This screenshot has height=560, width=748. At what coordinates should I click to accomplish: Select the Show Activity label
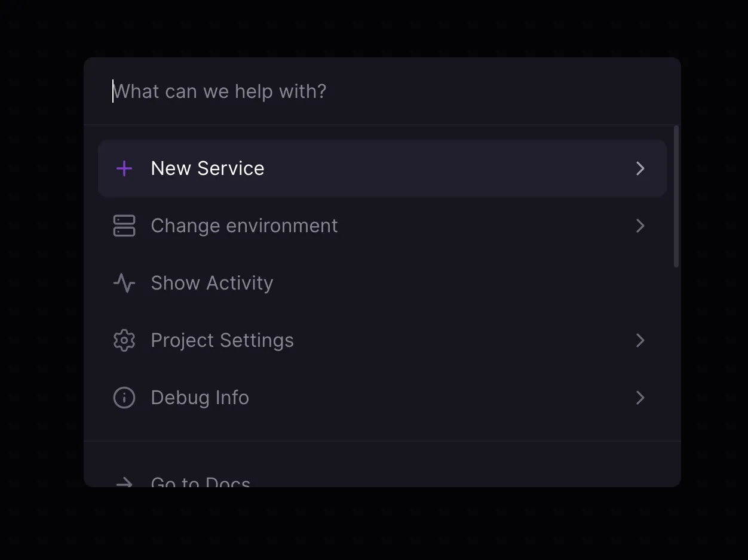[x=211, y=283]
